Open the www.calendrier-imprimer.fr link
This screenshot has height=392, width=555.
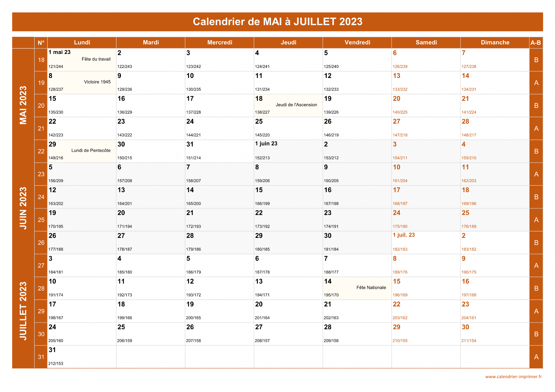coord(514,377)
